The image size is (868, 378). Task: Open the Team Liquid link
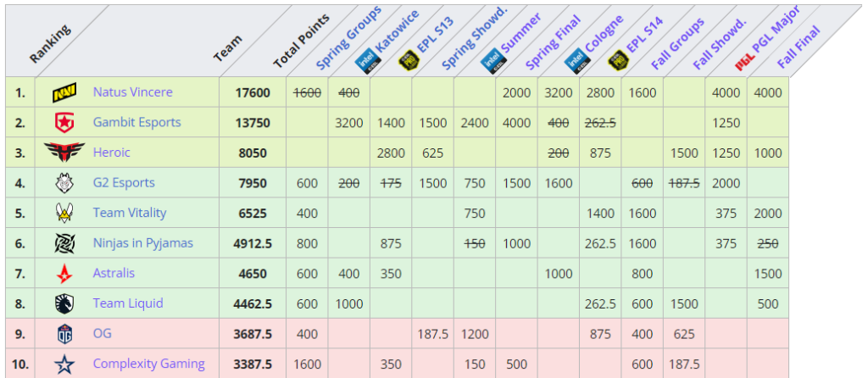tap(128, 303)
